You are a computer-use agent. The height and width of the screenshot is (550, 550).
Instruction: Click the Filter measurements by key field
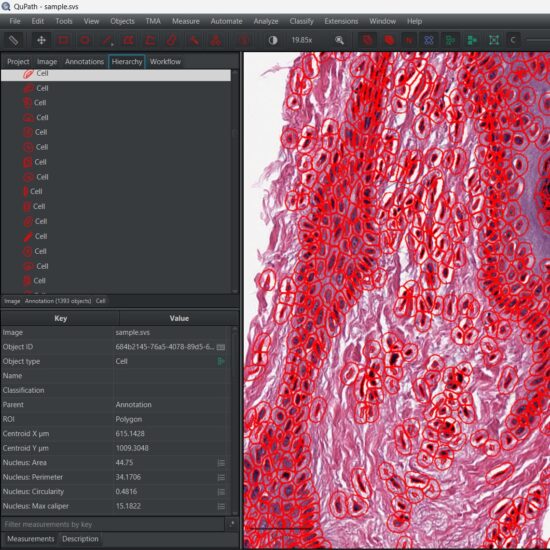113,524
